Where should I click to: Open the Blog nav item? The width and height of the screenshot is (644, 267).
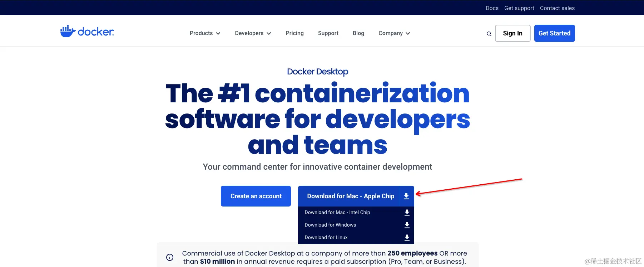tap(358, 33)
